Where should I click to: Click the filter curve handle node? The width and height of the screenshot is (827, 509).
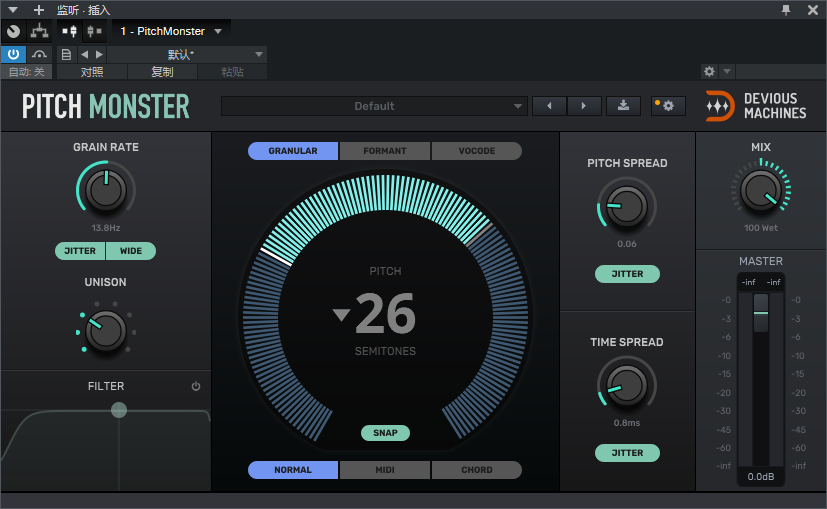(119, 410)
